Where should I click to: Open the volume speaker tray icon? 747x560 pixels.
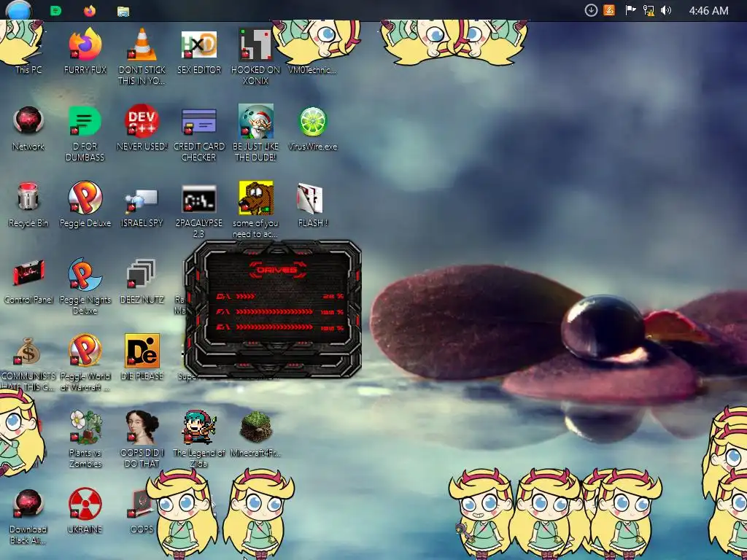pyautogui.click(x=666, y=10)
